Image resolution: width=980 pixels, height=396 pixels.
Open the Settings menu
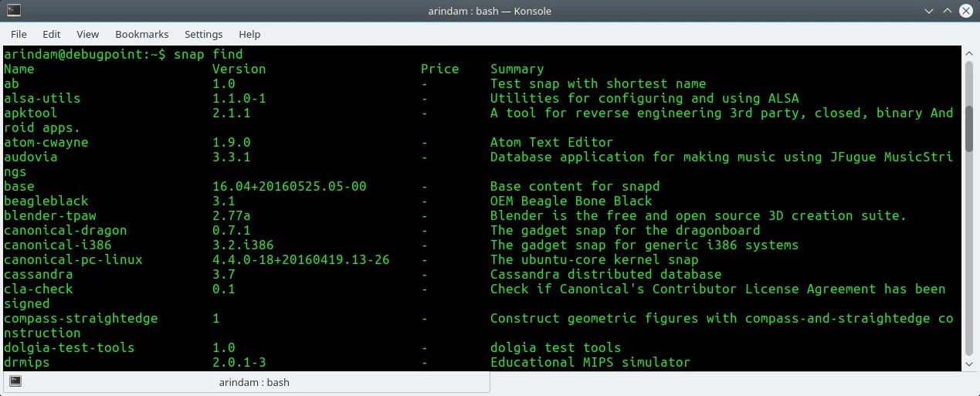click(204, 34)
